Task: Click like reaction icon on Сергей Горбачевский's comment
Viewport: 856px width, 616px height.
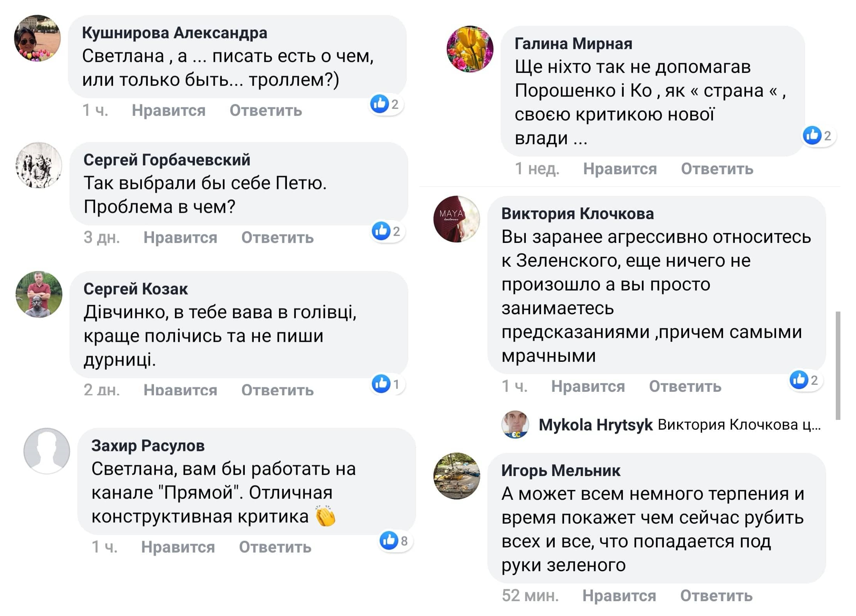Action: coord(381,231)
